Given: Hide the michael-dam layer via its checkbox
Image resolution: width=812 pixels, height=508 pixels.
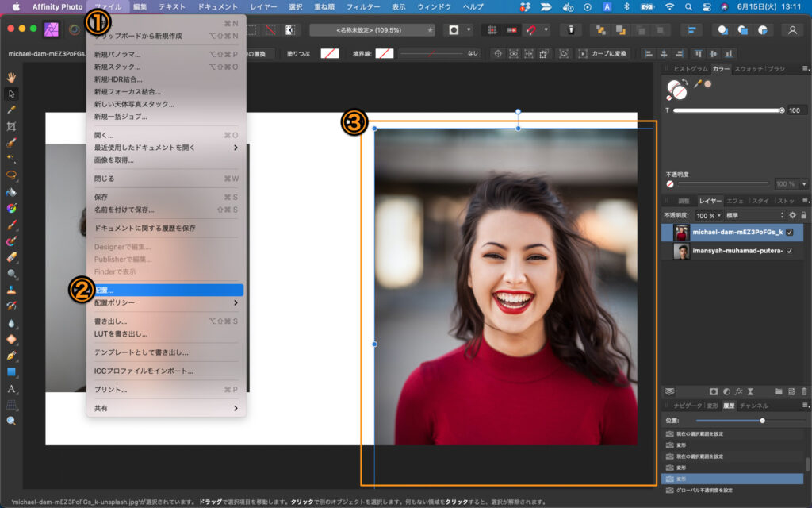Looking at the screenshot, I should click(789, 233).
